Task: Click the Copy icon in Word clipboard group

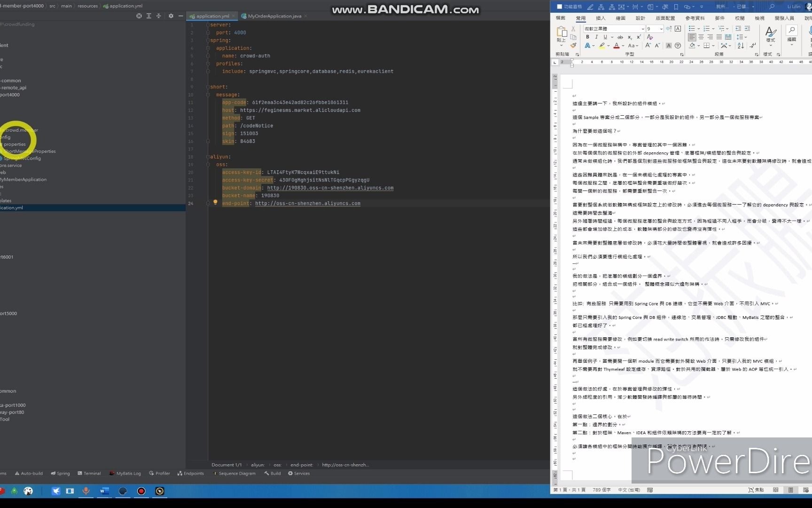Action: 573,37
